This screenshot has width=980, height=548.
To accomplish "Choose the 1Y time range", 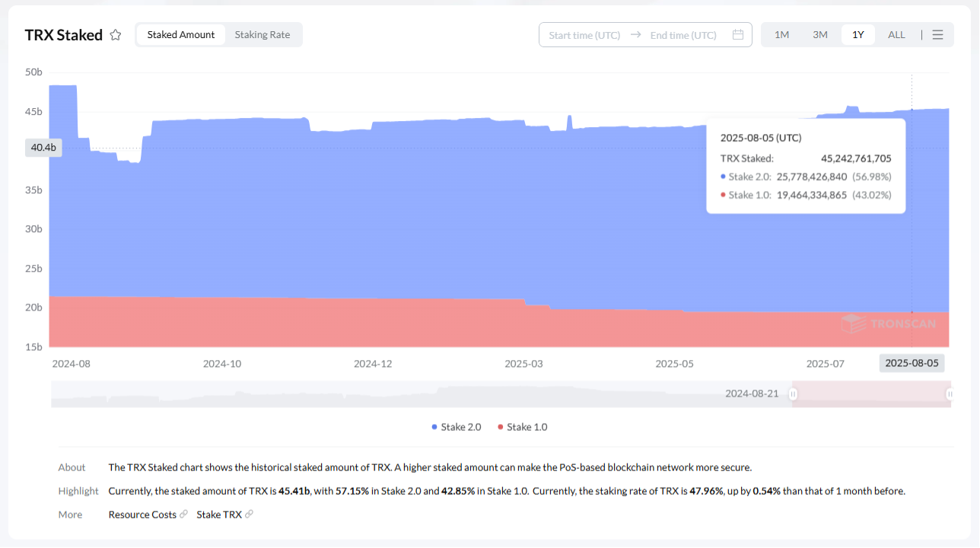I will [857, 35].
